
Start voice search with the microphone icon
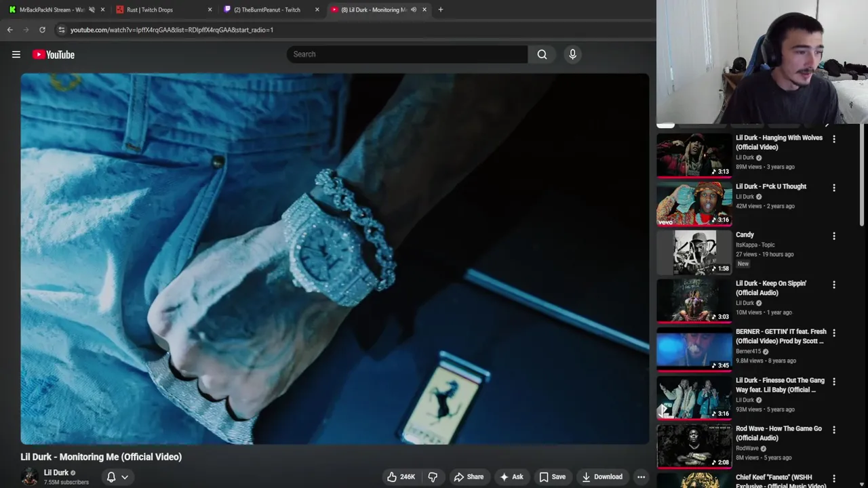[572, 54]
